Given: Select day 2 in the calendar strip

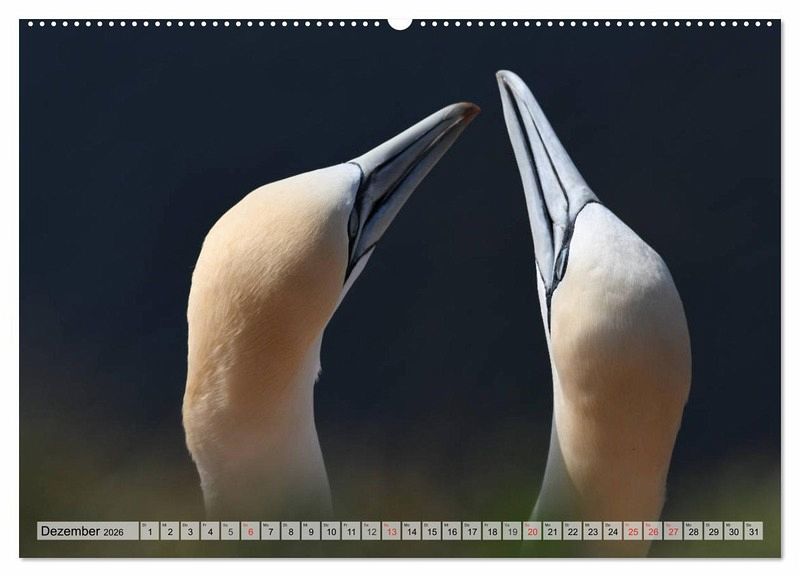Looking at the screenshot, I should 170,531.
